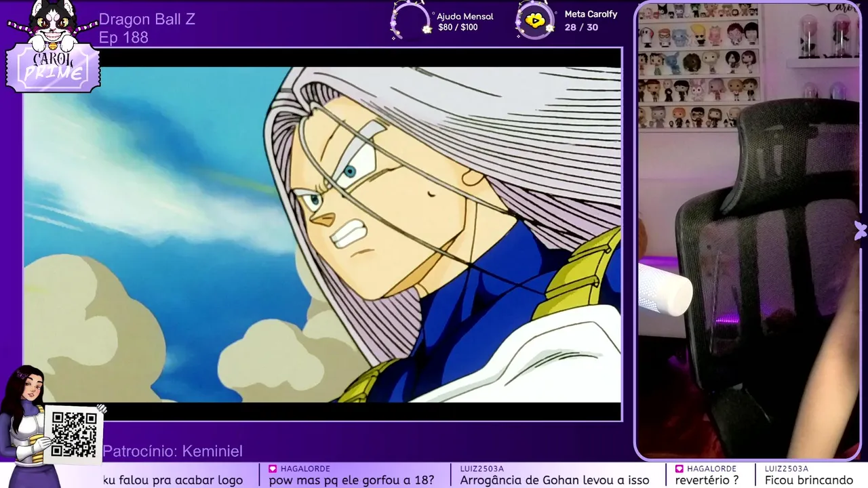This screenshot has height=488, width=868.
Task: Click the '$80 / $100' goal amount
Action: pos(458,28)
